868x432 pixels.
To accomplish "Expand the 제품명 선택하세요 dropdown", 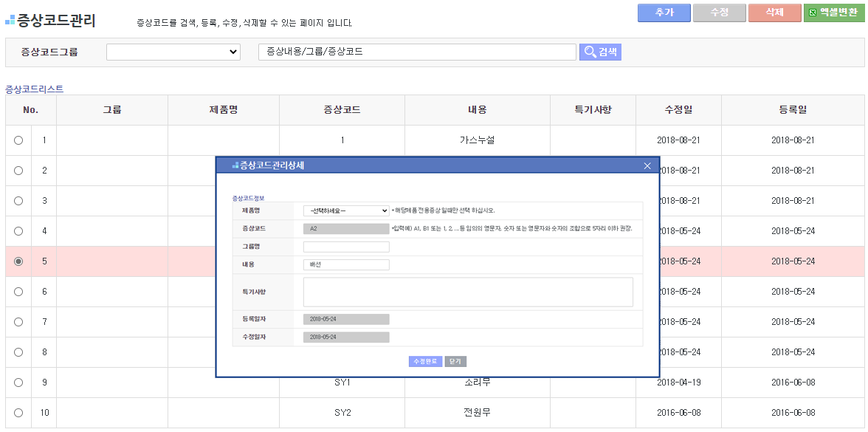I will (x=345, y=210).
